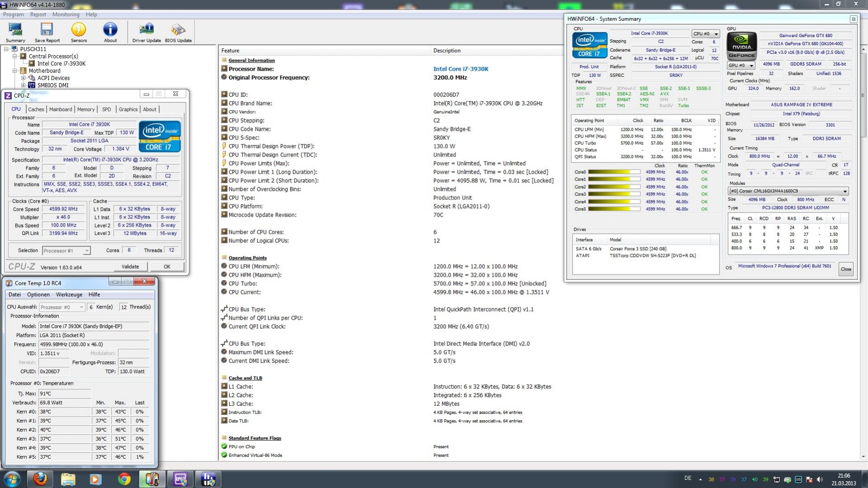This screenshot has height=488, width=868.
Task: Click the About toolbar icon in HWiNFO64
Action: point(110,33)
